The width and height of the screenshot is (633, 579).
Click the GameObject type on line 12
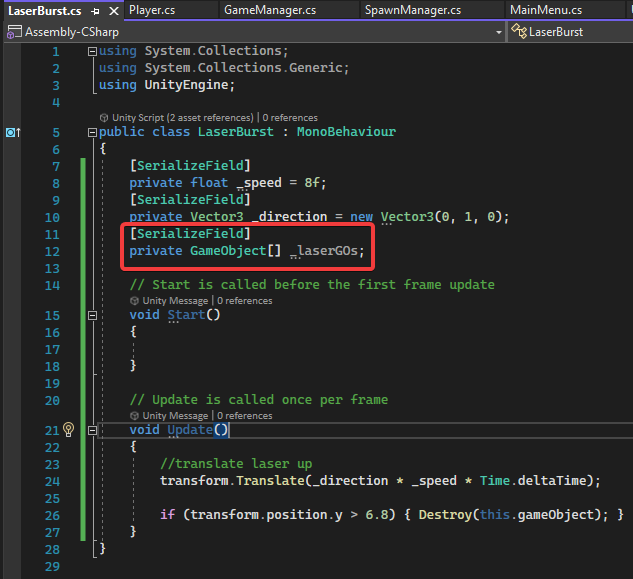click(x=228, y=251)
